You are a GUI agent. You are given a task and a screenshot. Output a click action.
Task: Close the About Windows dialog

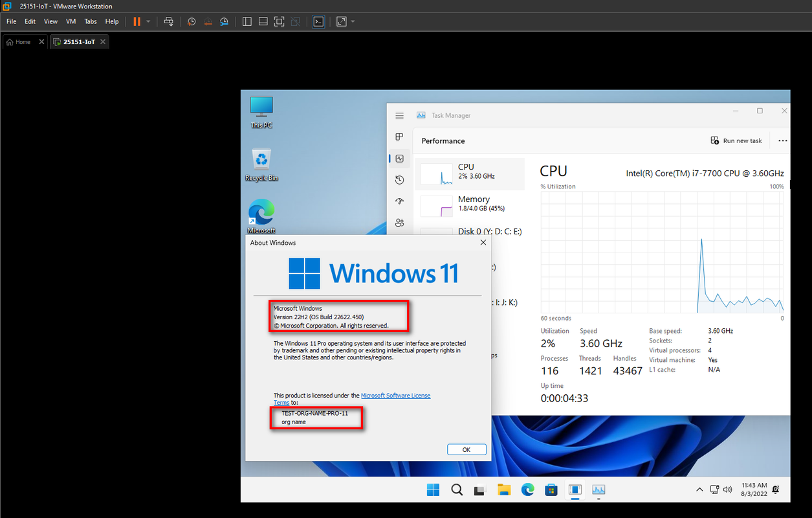483,243
